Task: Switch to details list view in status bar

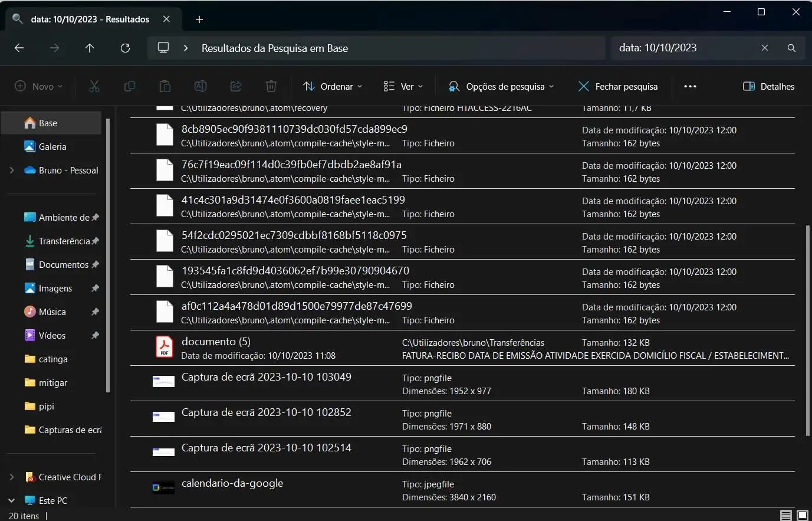Action: click(x=786, y=516)
